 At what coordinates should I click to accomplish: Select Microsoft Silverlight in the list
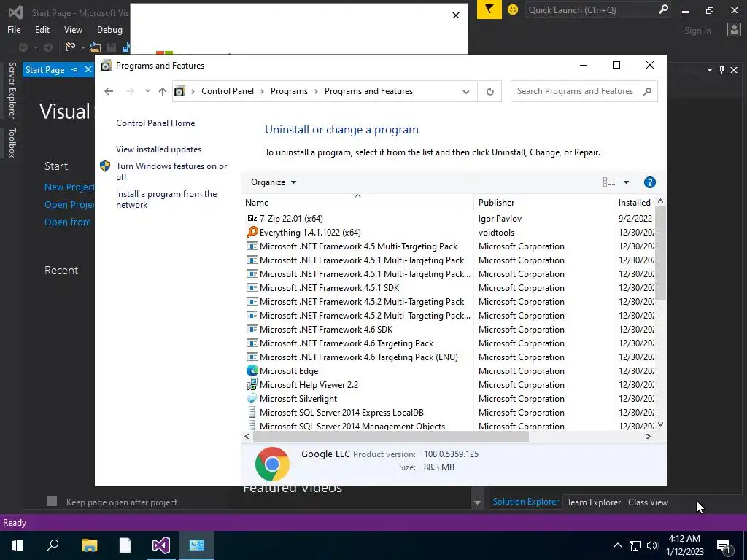coord(292,398)
